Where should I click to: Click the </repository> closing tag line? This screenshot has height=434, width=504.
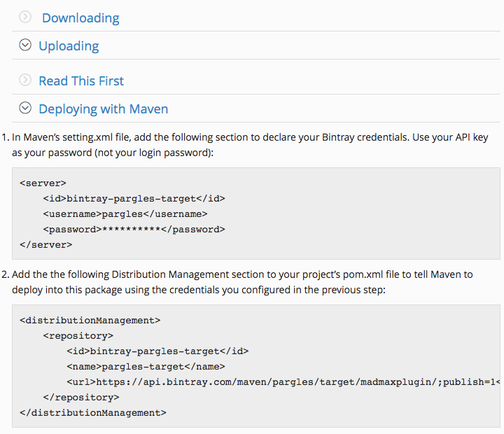tap(81, 398)
